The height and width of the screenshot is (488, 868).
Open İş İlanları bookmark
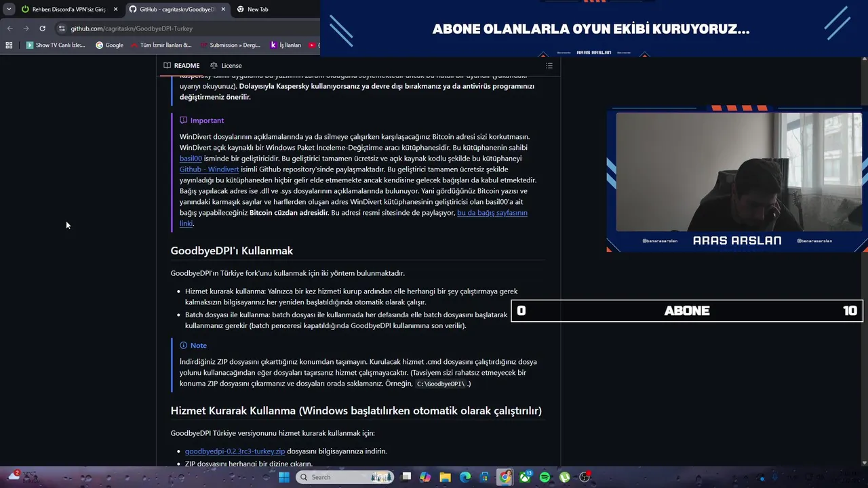pyautogui.click(x=285, y=45)
